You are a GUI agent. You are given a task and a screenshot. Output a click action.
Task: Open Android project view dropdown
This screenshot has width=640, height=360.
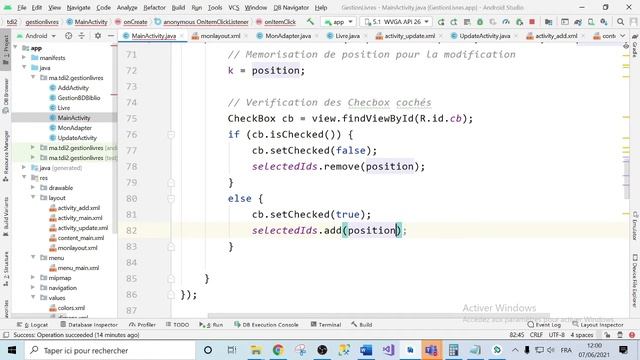36,36
